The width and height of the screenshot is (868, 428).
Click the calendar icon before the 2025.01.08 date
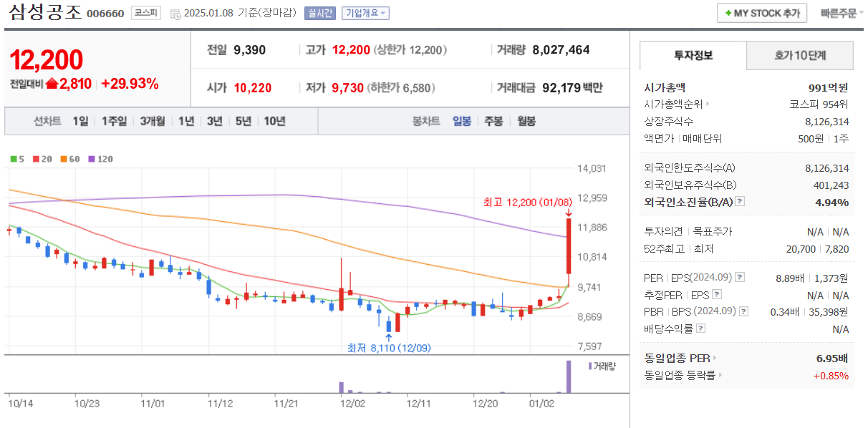[x=175, y=14]
